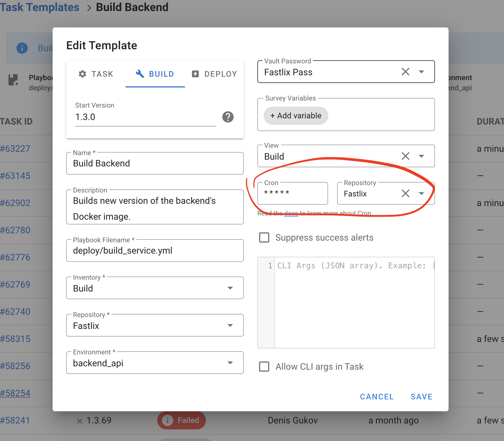
Task: Click the gear icon on Task tab
Action: pyautogui.click(x=82, y=74)
